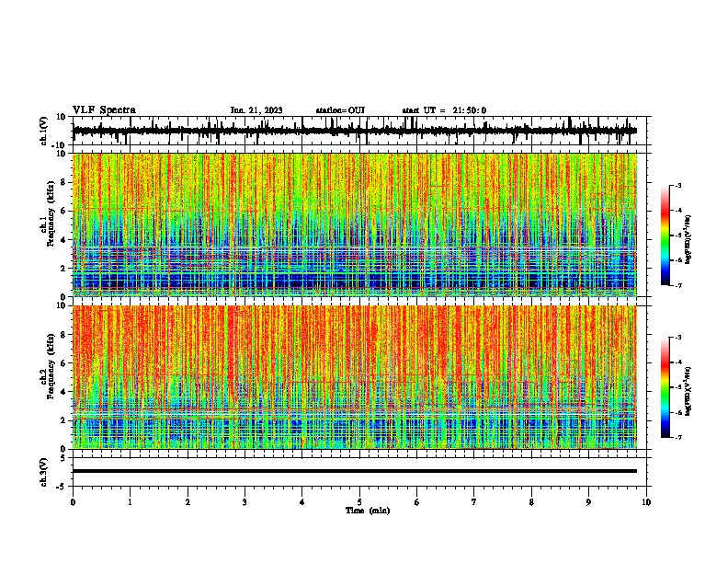Click time axis tick label '6'
Image resolution: width=728 pixels, height=563 pixels.
[417, 502]
